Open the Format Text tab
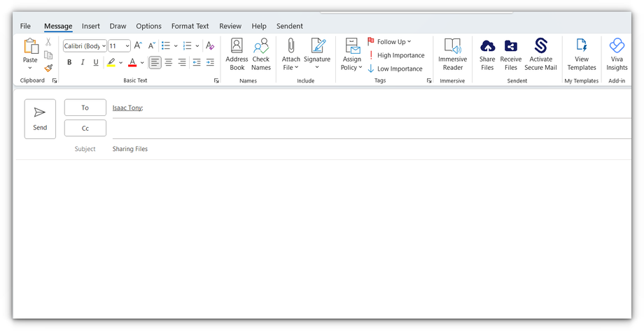The height and width of the screenshot is (332, 644). coord(190,26)
